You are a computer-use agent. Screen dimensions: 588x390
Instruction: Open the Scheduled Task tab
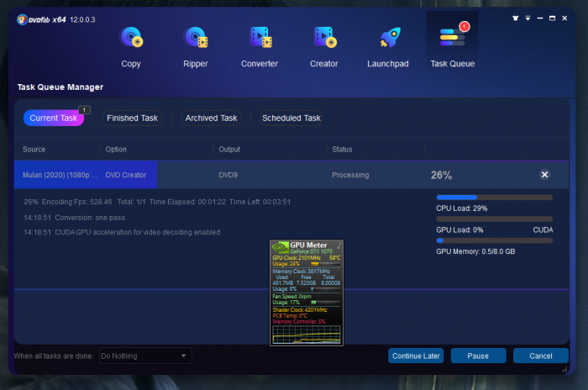(291, 119)
